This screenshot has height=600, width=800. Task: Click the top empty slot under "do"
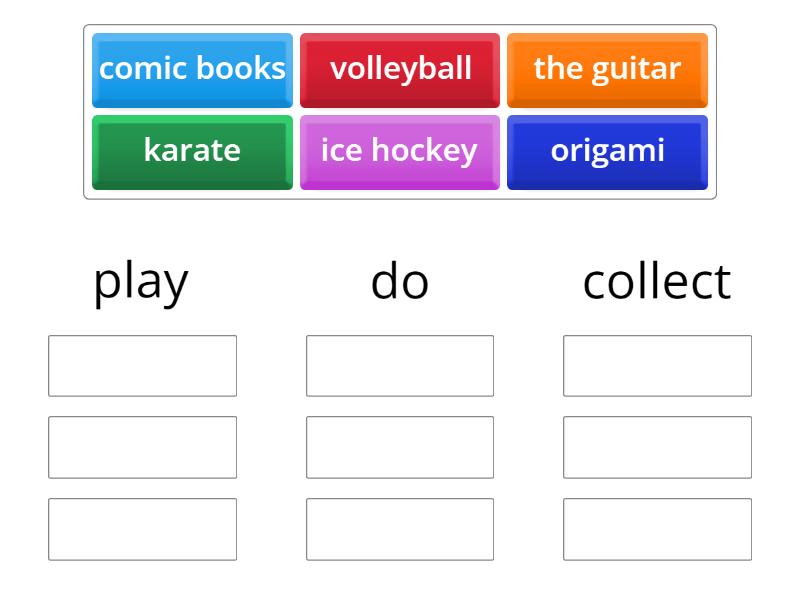tap(399, 366)
